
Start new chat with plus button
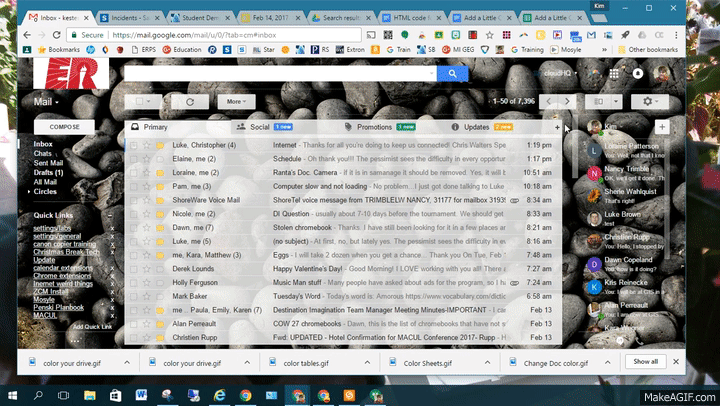pyautogui.click(x=662, y=127)
